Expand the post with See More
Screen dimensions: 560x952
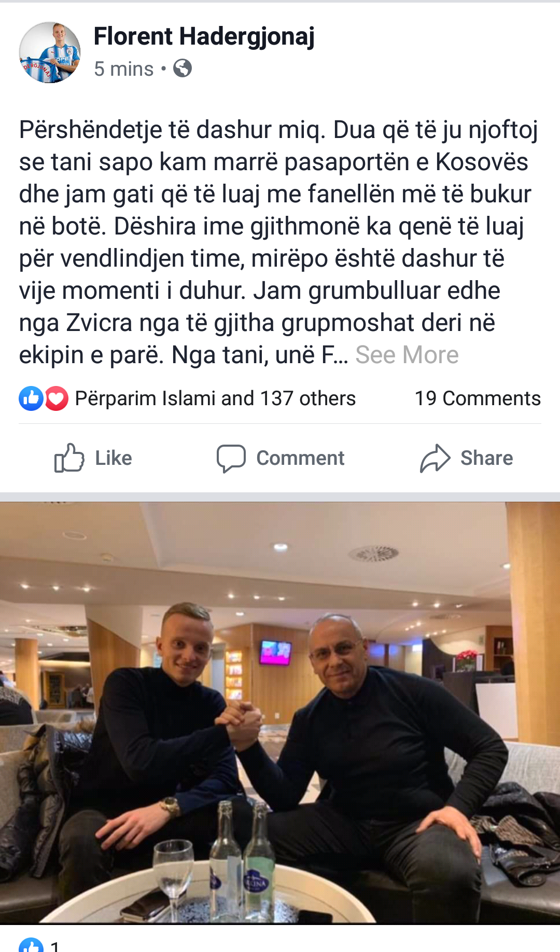[407, 355]
